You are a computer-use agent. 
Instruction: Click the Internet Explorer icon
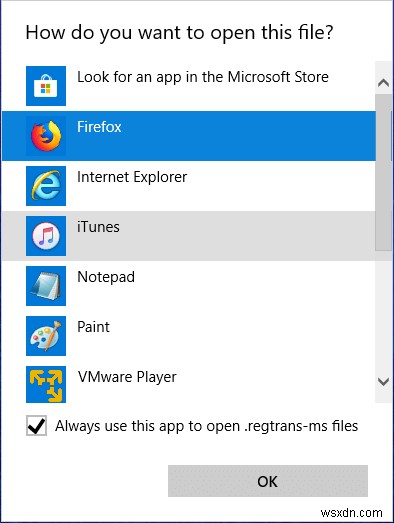[x=46, y=186]
